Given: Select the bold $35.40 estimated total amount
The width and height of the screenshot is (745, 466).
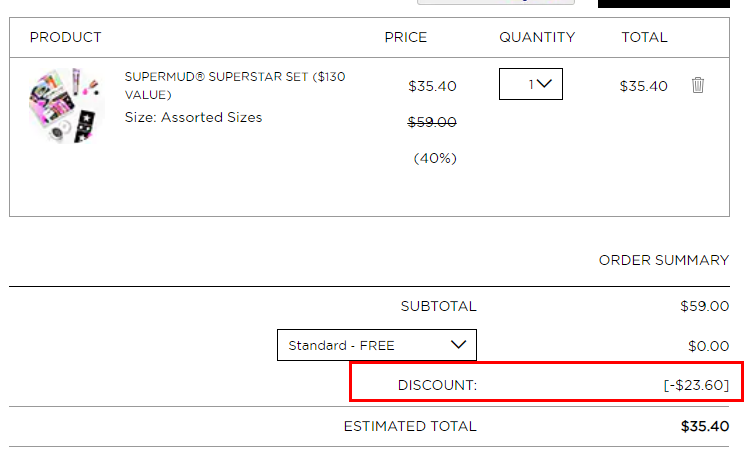Looking at the screenshot, I should tap(705, 426).
